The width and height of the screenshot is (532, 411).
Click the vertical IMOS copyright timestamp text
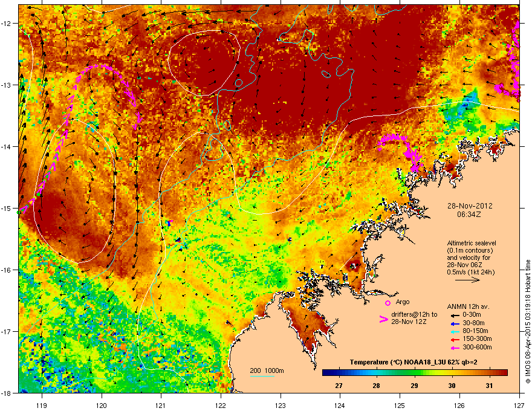(528, 322)
